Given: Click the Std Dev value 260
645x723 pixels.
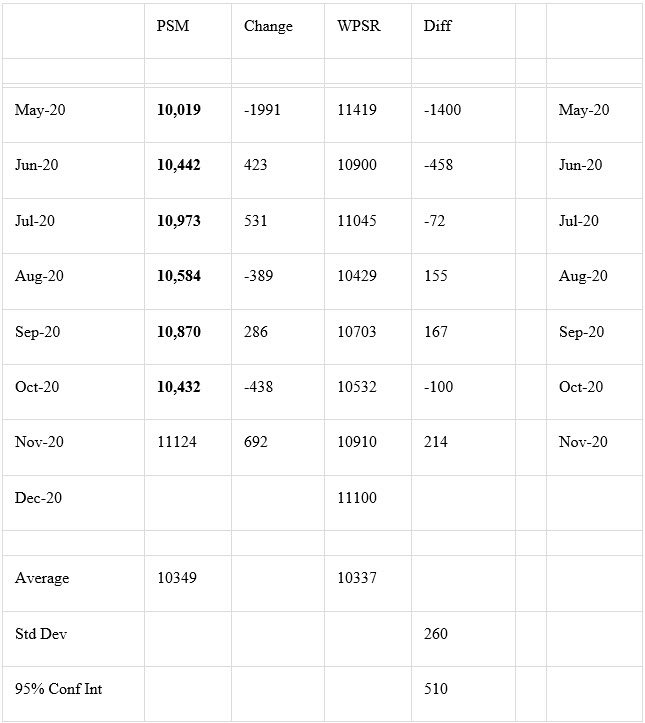Looking at the screenshot, I should point(436,634).
